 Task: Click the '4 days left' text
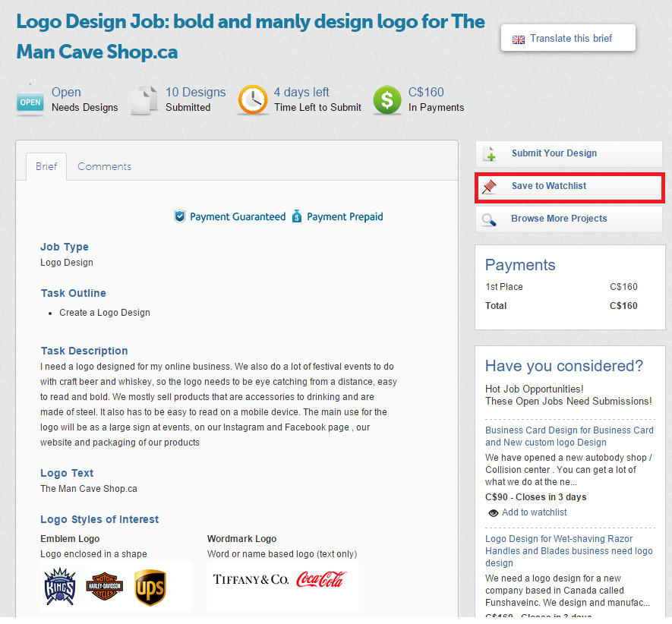[x=301, y=92]
